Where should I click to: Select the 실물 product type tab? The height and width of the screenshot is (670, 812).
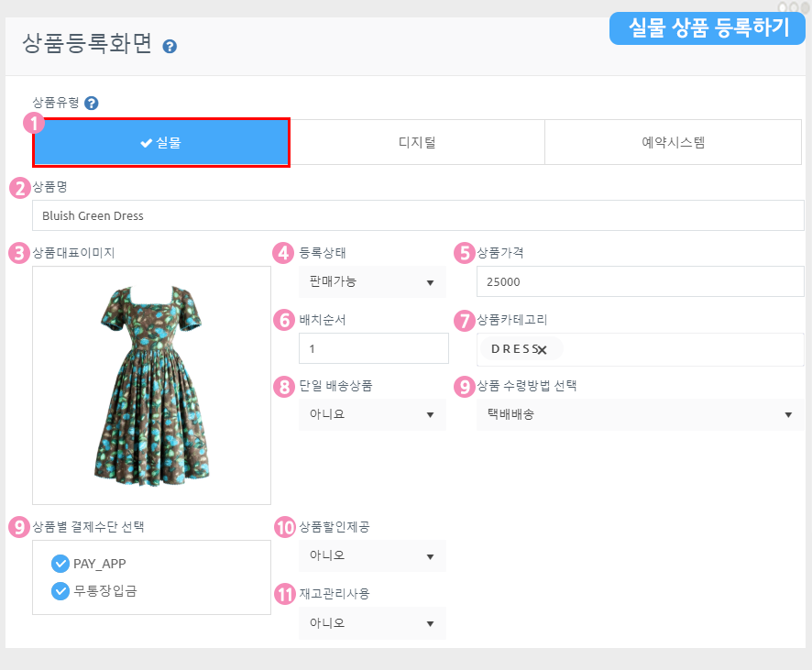(x=161, y=142)
